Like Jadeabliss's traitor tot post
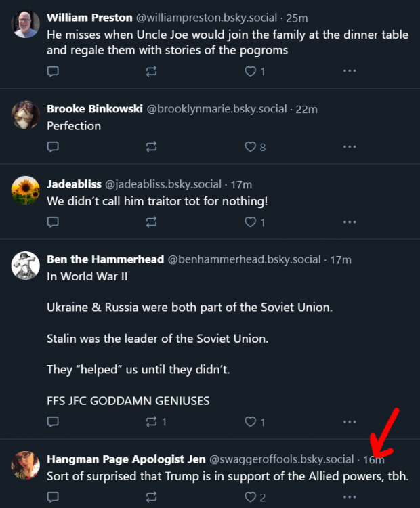Screen dimensions: 420x508 [x=250, y=221]
